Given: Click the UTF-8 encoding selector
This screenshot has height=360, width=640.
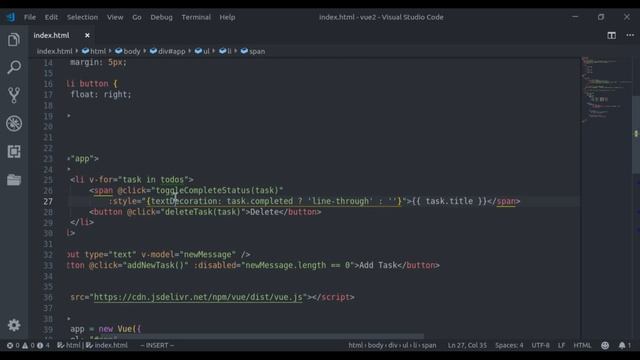Looking at the screenshot, I should pos(540,345).
